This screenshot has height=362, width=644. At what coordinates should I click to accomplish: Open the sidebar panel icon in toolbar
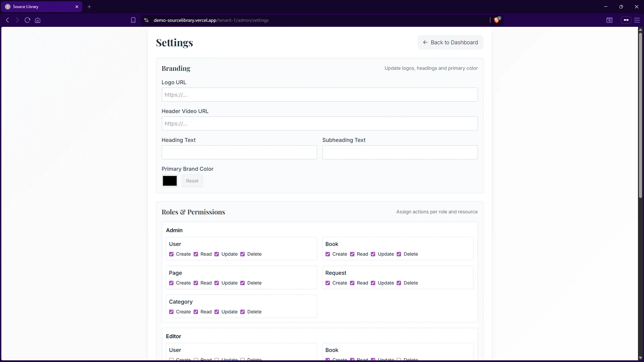[x=609, y=20]
